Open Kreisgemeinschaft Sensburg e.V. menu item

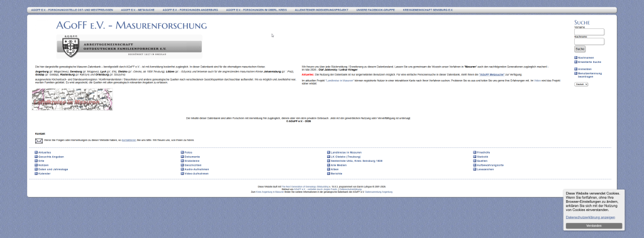click(428, 9)
